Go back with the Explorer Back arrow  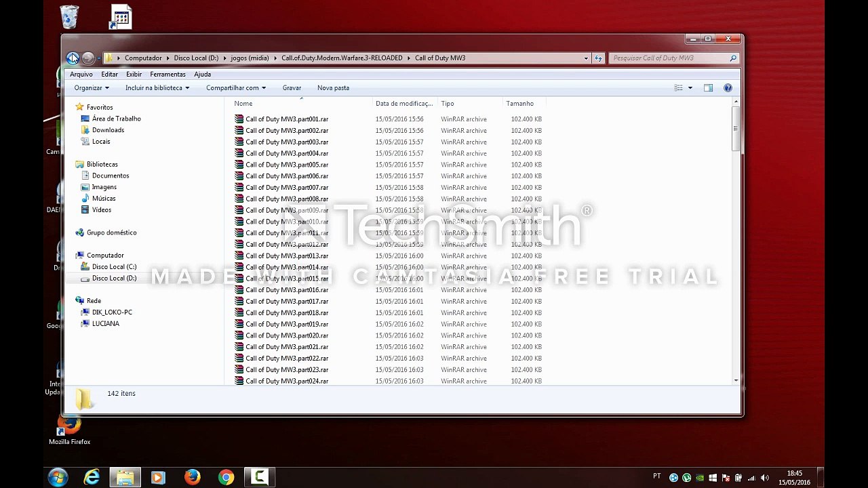[x=73, y=58]
